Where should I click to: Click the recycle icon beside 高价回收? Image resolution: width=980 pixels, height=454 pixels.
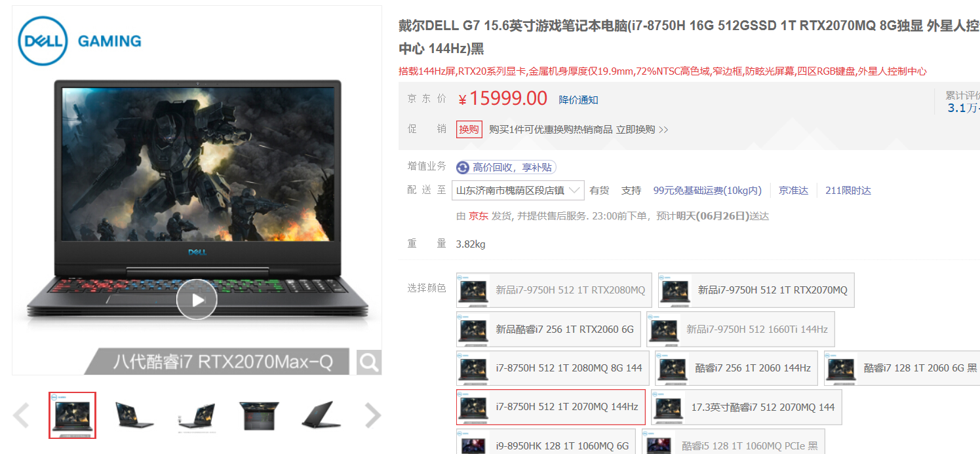coord(463,168)
